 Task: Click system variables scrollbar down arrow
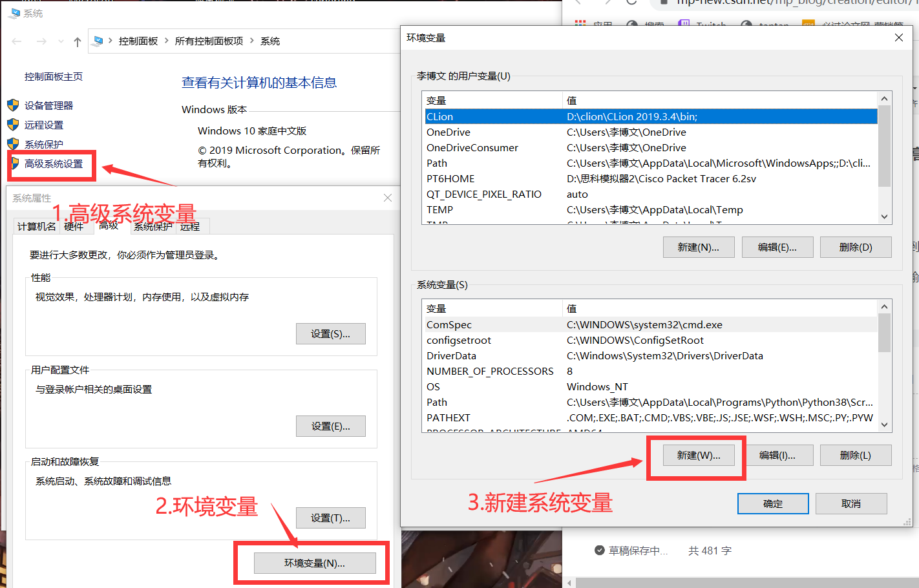click(885, 425)
